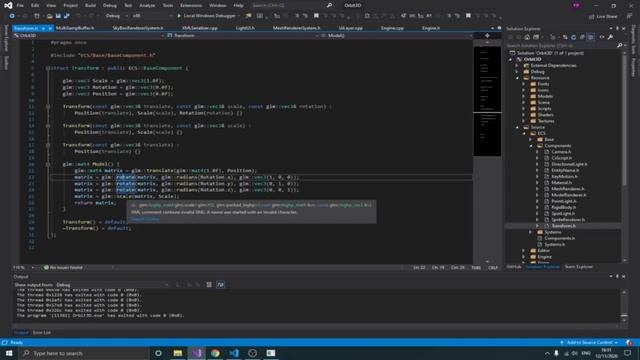This screenshot has width=640, height=360.
Task: Toggle word wrap in Output panel
Action: (220, 284)
